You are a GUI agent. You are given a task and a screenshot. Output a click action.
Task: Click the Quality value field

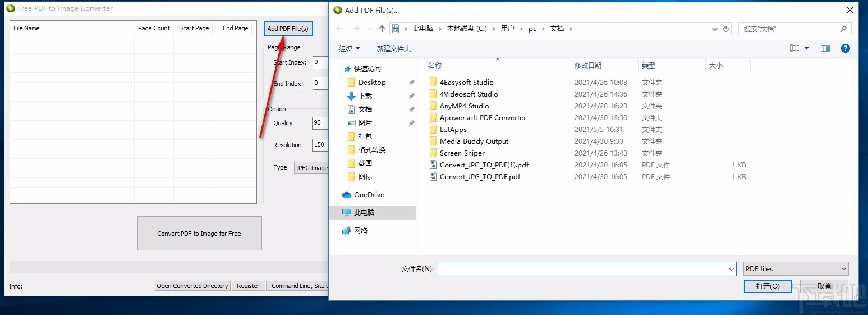tap(320, 123)
